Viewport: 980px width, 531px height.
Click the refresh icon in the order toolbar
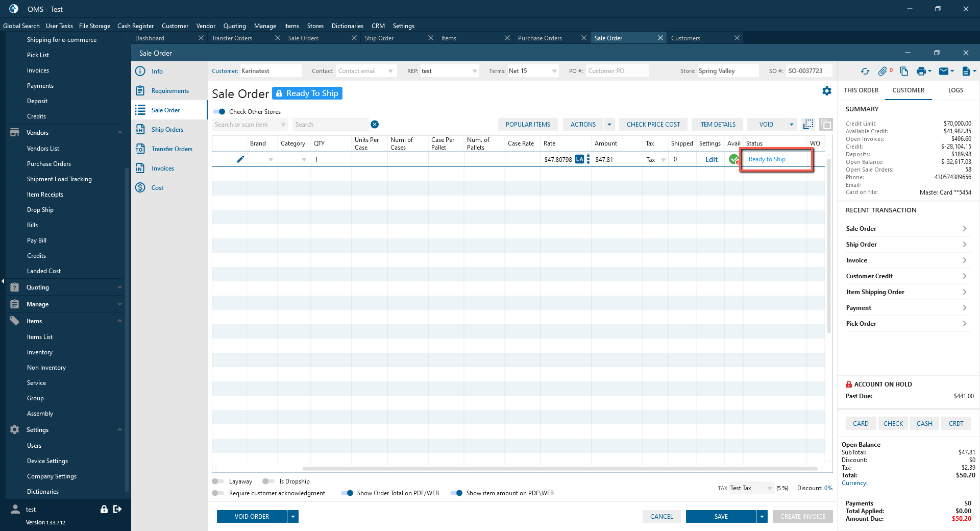pyautogui.click(x=865, y=71)
